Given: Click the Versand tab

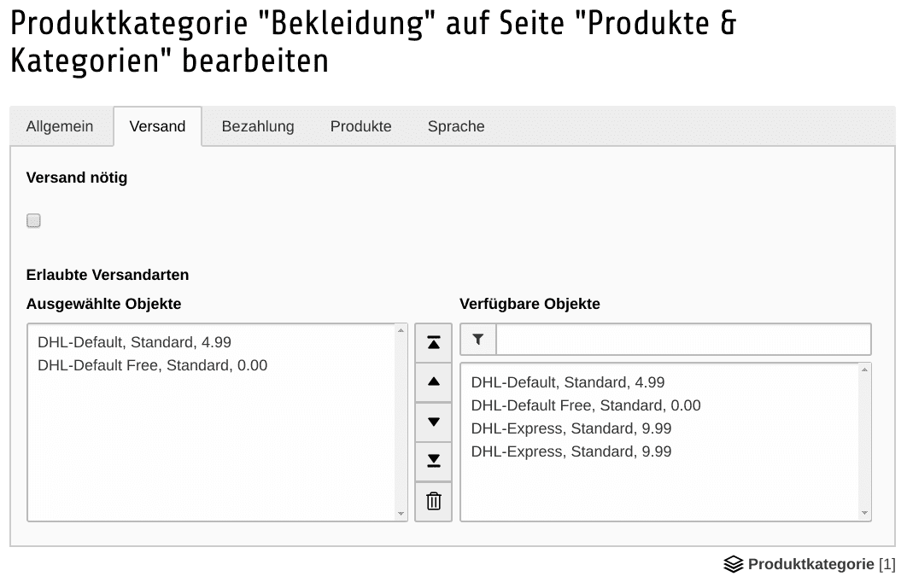Looking at the screenshot, I should click(x=157, y=126).
